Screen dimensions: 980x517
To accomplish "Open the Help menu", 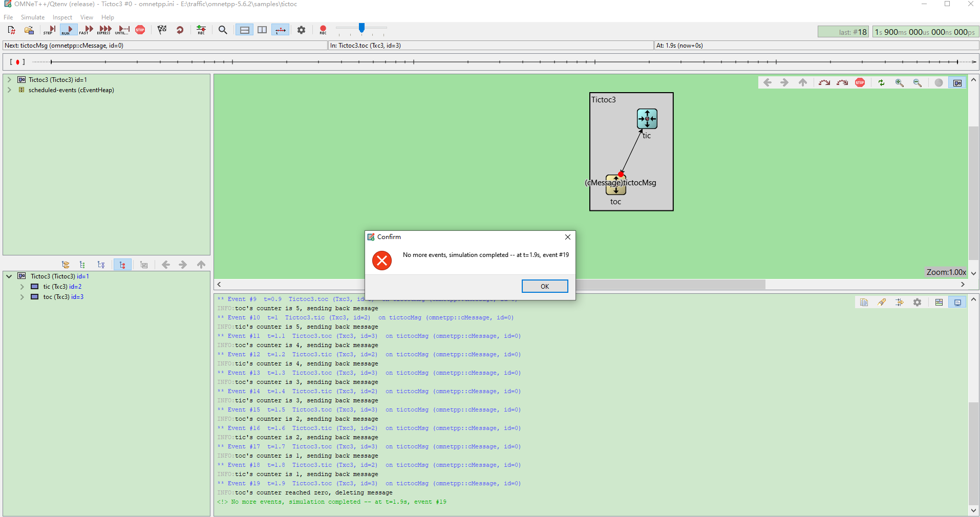I will (x=108, y=17).
